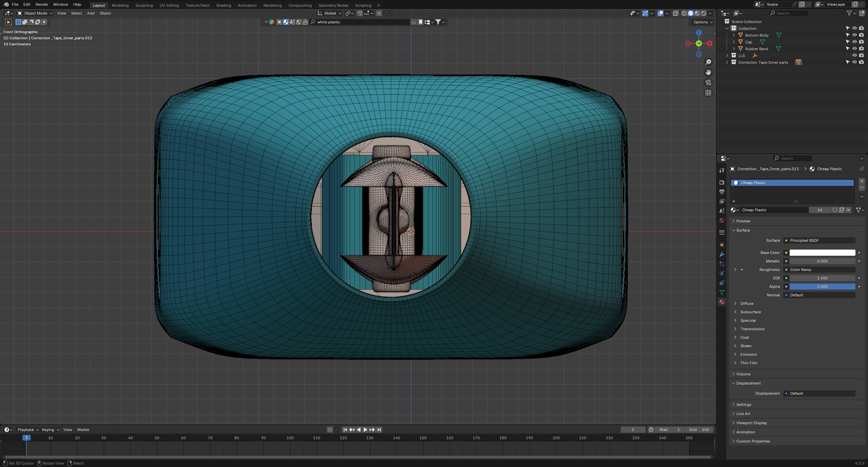This screenshot has width=868, height=467.
Task: Open the Modifiers properties tab
Action: pyautogui.click(x=722, y=254)
